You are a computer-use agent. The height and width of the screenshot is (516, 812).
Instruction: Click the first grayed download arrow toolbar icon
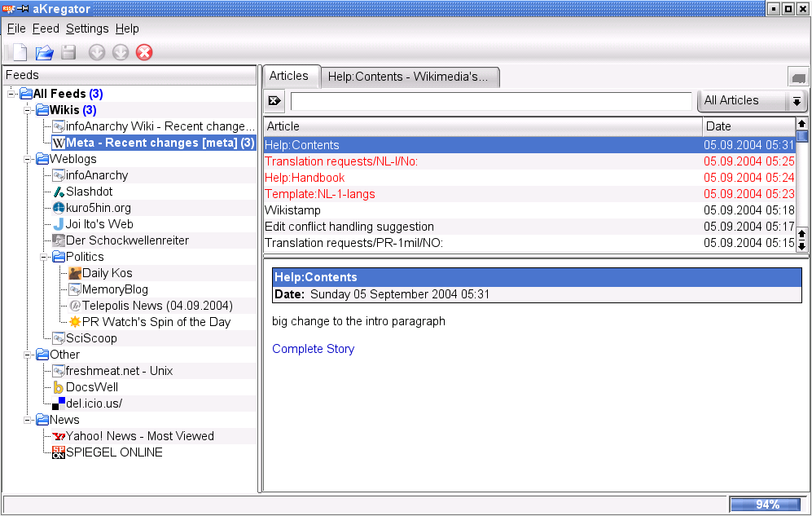click(97, 52)
